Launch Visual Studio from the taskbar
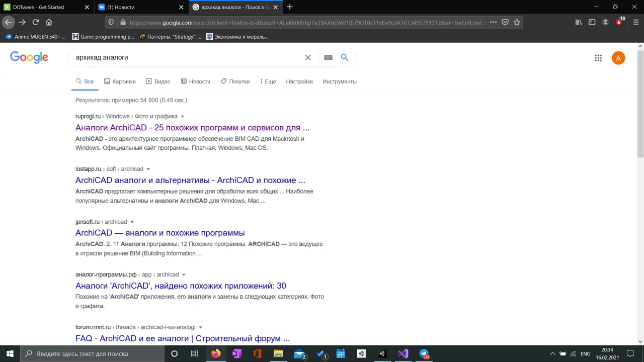Screen dimensions: 644x362 [x=403, y=353]
